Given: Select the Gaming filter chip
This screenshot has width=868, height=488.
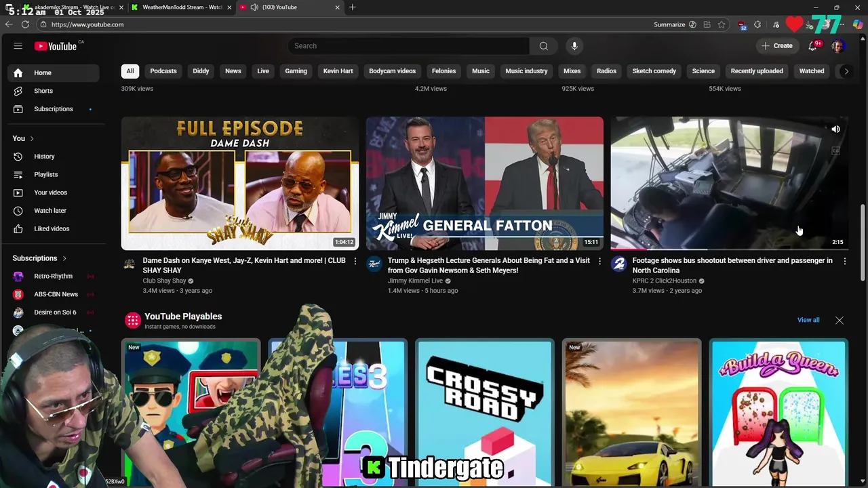Looking at the screenshot, I should [296, 71].
